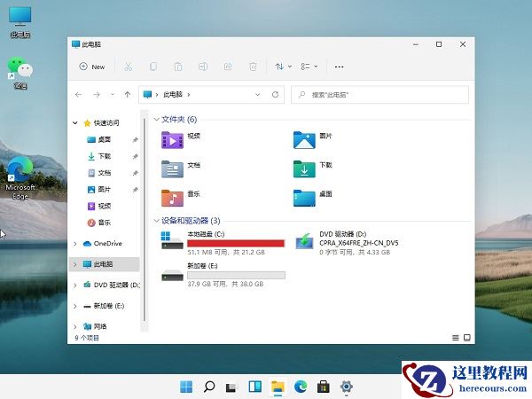532x399 pixels.
Task: Click the Delete trash icon
Action: tap(253, 66)
